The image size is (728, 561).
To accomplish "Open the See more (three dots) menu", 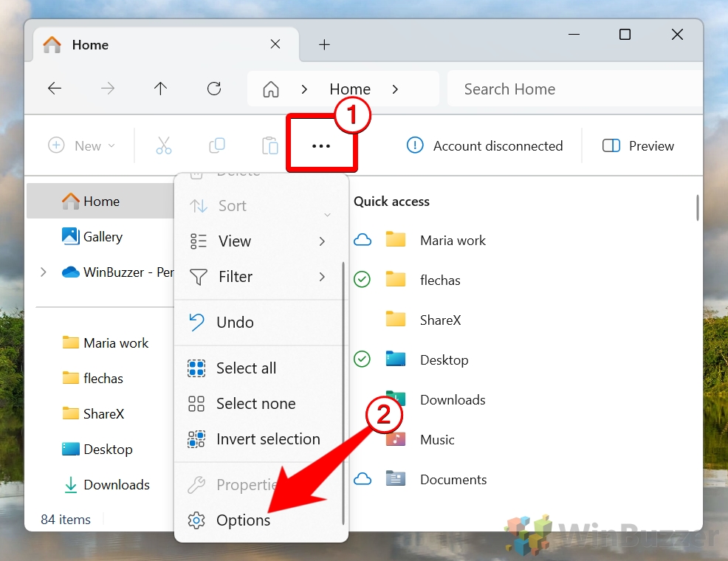I will pyautogui.click(x=321, y=146).
